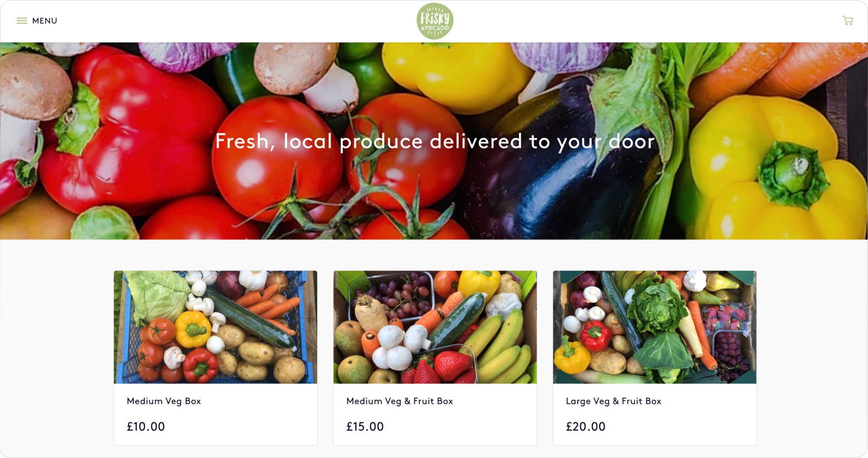Image resolution: width=868 pixels, height=458 pixels.
Task: Go home via Frisky Avocado logo
Action: pos(435,21)
